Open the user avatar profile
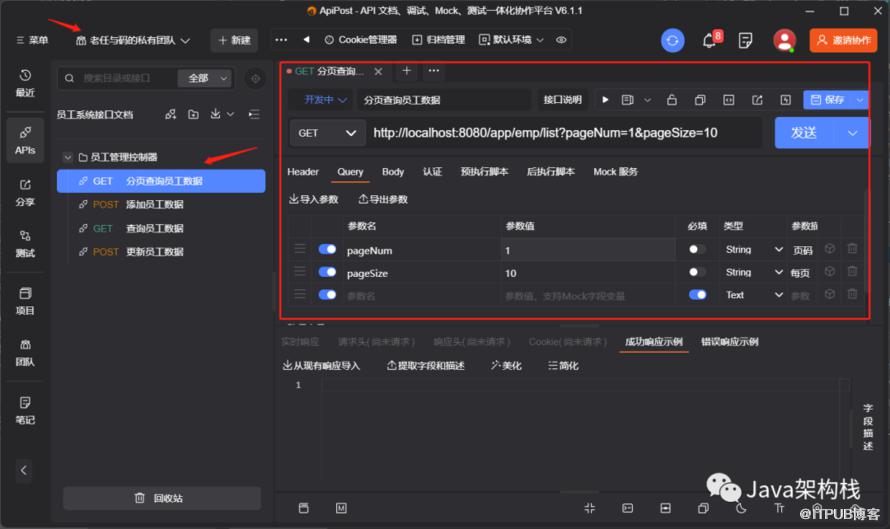The width and height of the screenshot is (890, 529). point(784,40)
